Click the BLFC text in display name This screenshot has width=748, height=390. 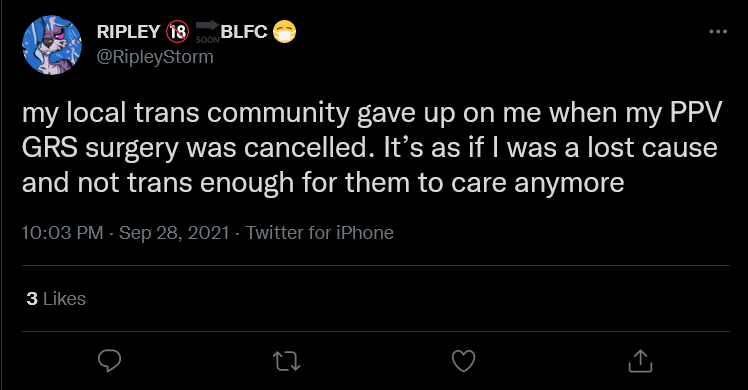(x=244, y=32)
